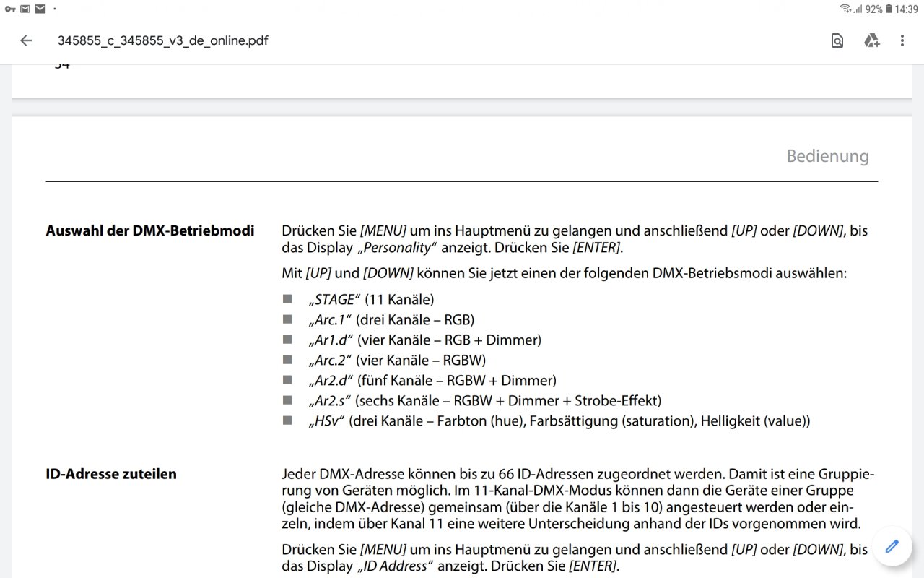Select the file name 345855_c_345855_v3_de_online.pdf title
This screenshot has width=924, height=578.
click(163, 40)
